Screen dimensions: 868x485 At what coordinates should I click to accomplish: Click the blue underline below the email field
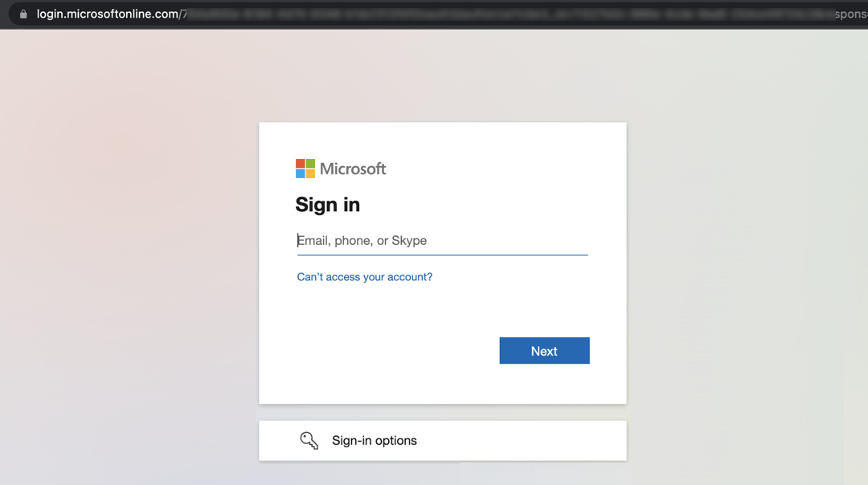442,255
